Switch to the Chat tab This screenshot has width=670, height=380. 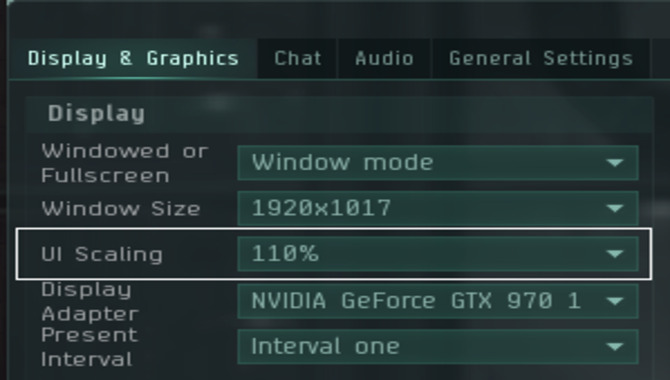click(x=297, y=59)
